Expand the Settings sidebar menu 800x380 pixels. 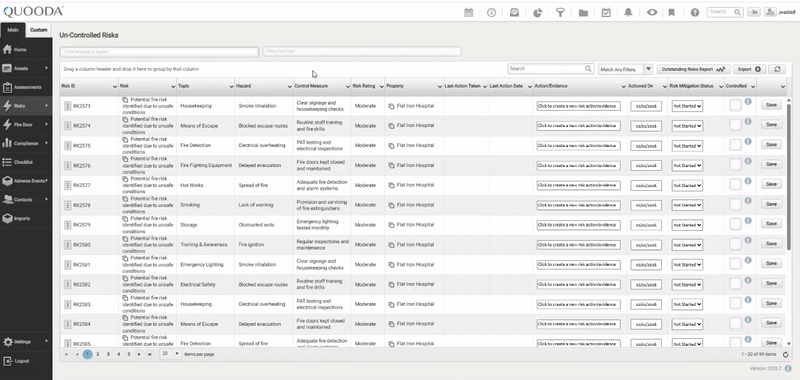click(26, 342)
